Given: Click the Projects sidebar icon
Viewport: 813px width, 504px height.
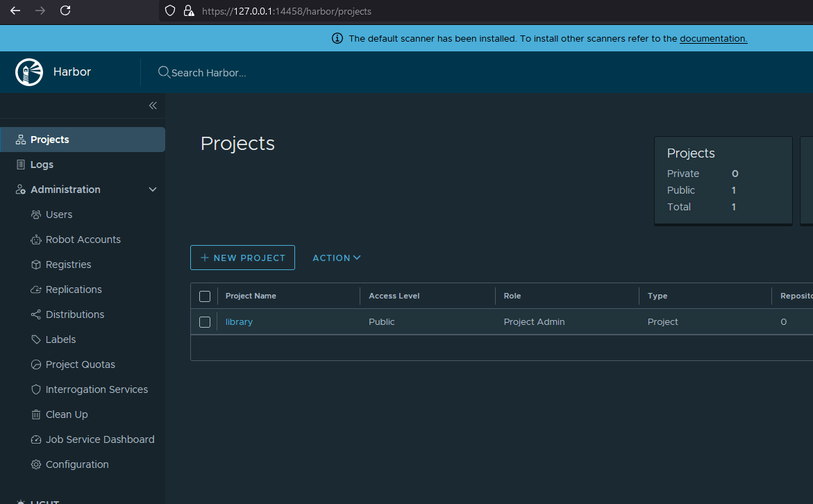Looking at the screenshot, I should coord(21,140).
